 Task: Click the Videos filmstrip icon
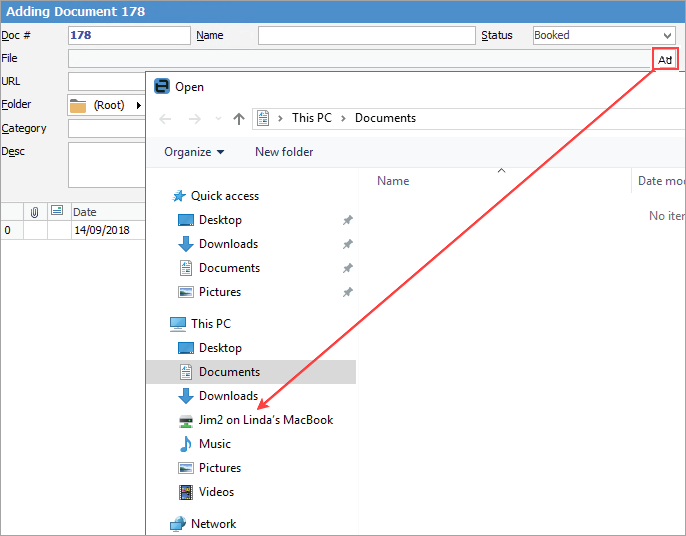[x=186, y=492]
